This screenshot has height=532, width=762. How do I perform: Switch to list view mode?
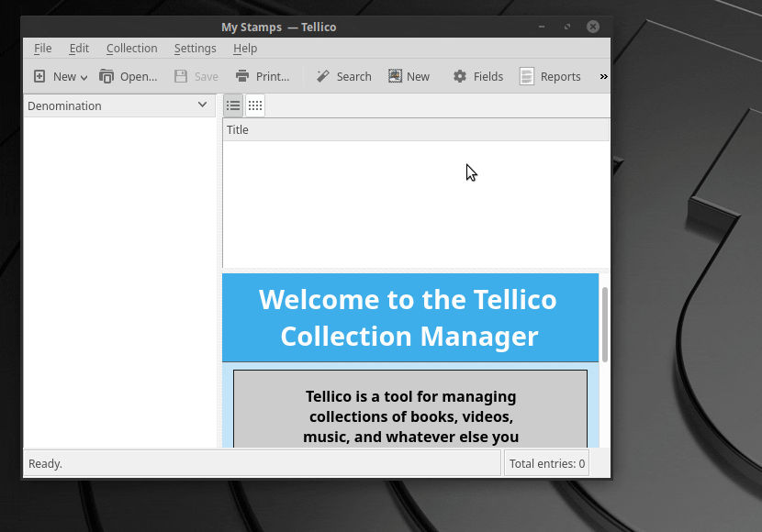[233, 105]
